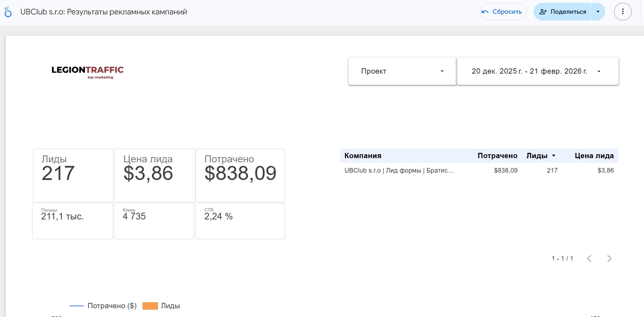The image size is (644, 317).
Task: Click the Клики scorecard 4 735
Action: point(154,221)
